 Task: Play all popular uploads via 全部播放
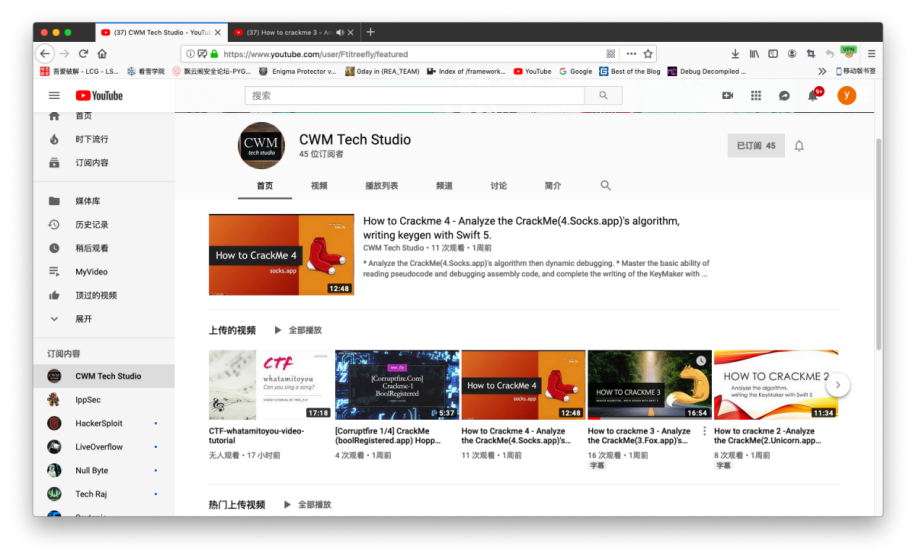(308, 505)
